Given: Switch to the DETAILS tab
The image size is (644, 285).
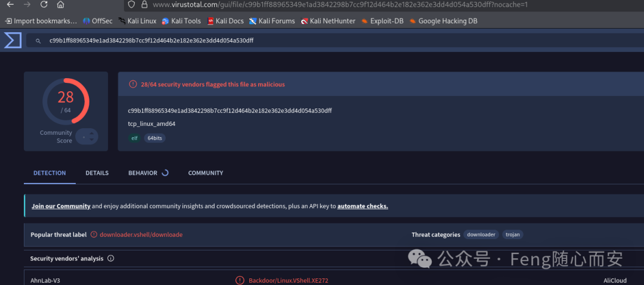Looking at the screenshot, I should point(97,173).
